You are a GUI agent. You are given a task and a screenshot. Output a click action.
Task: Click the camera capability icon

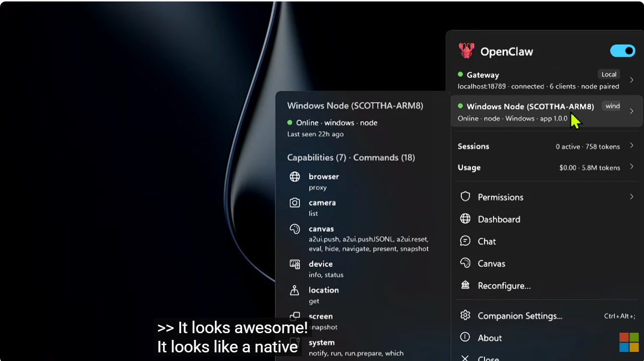coord(295,203)
